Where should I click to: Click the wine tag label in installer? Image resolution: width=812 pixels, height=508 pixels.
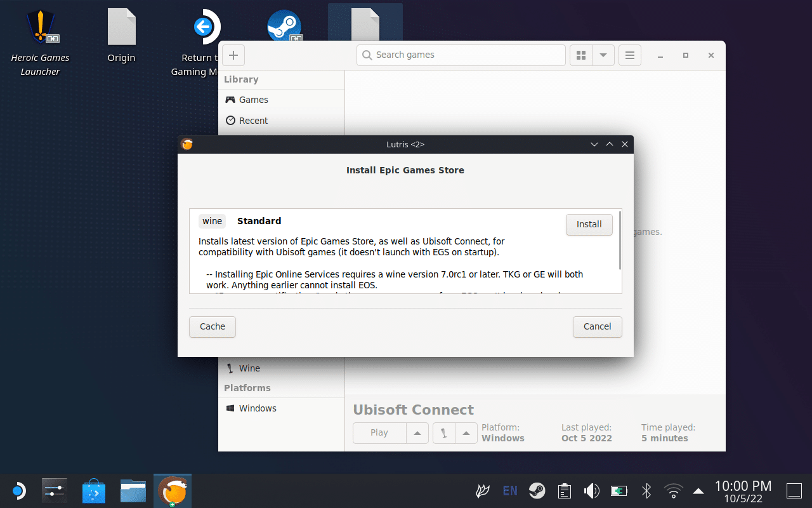[x=213, y=221]
